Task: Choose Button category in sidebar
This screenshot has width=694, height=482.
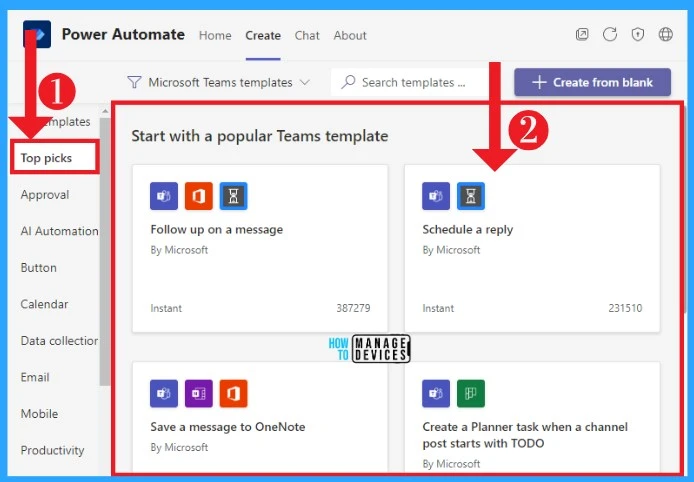Action: click(x=39, y=268)
